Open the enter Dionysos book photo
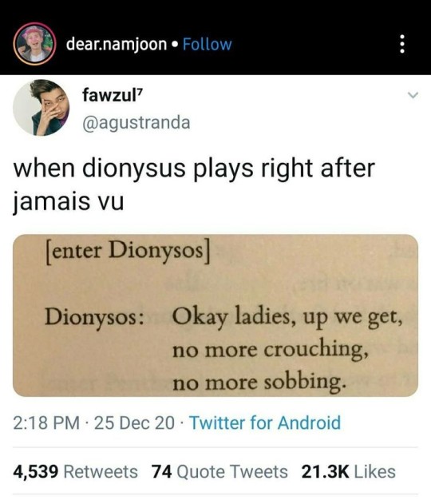 click(x=215, y=315)
